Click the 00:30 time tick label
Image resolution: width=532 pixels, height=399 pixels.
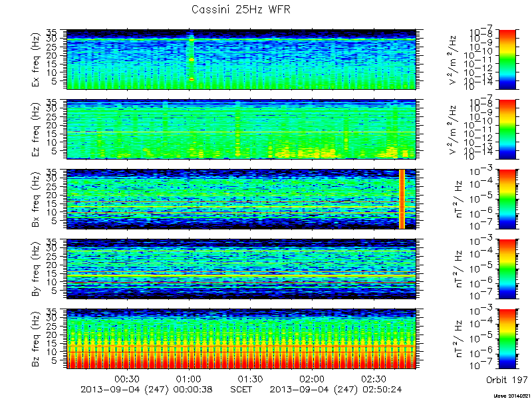[x=127, y=379]
